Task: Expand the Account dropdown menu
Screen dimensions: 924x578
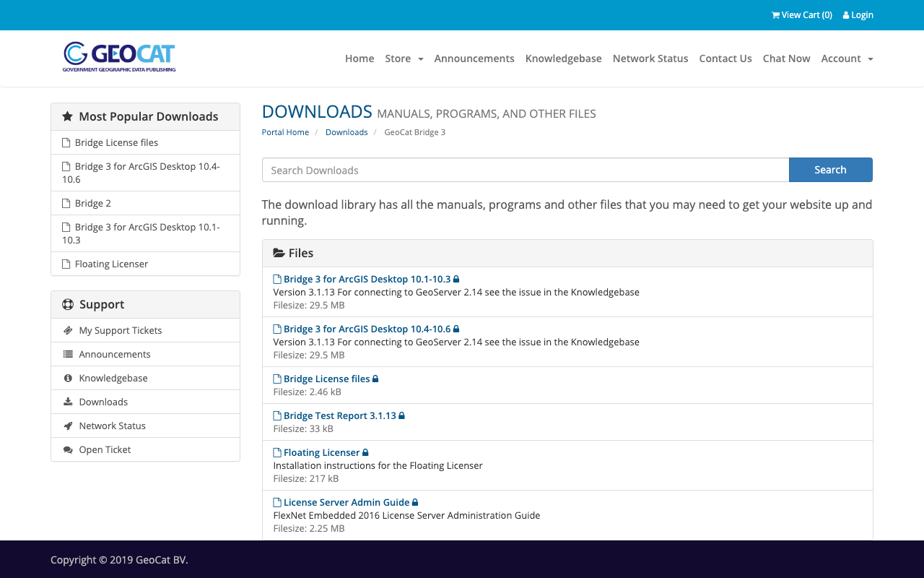Action: pyautogui.click(x=847, y=59)
